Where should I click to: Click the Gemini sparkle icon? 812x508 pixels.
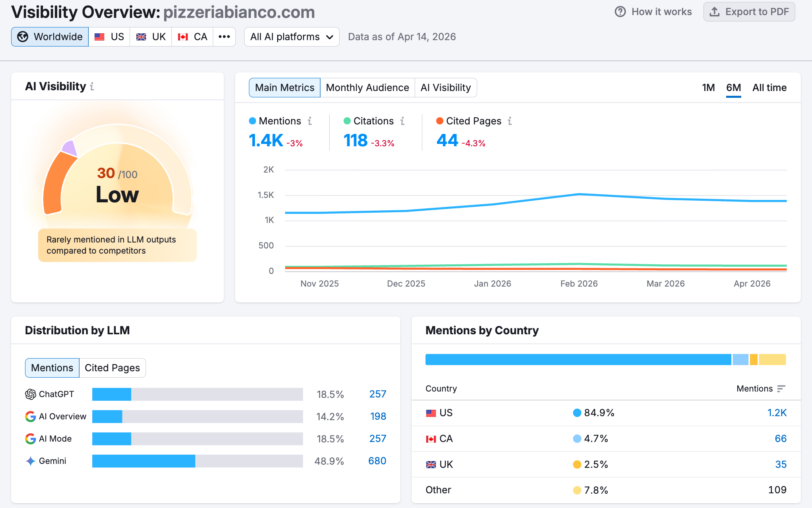31,461
